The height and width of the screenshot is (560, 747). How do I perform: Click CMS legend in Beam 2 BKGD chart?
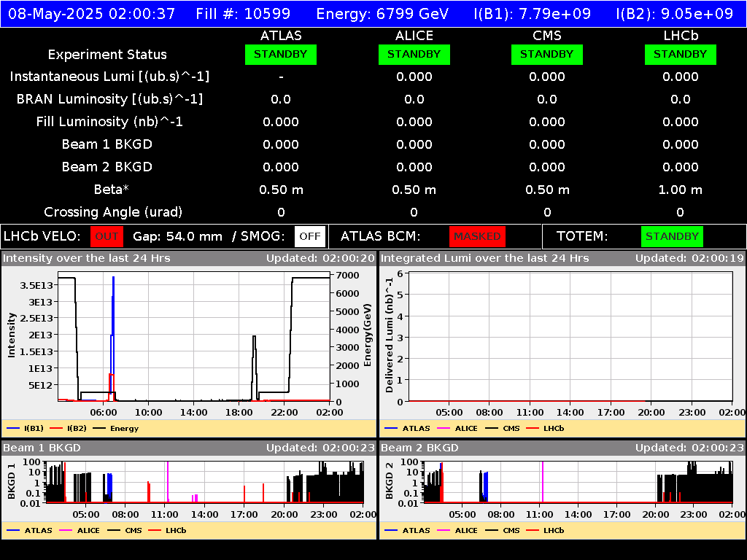[x=502, y=531]
